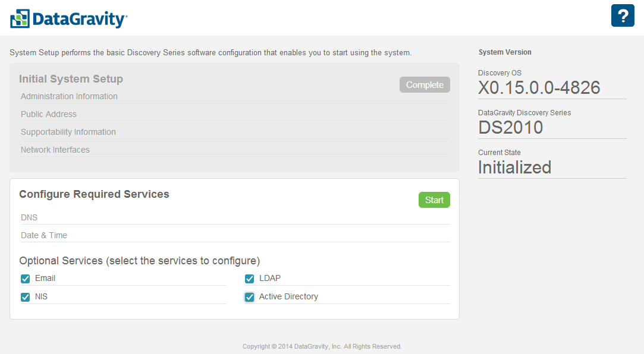The height and width of the screenshot is (354, 644).
Task: Click the DataGravity logo
Action: coord(68,18)
